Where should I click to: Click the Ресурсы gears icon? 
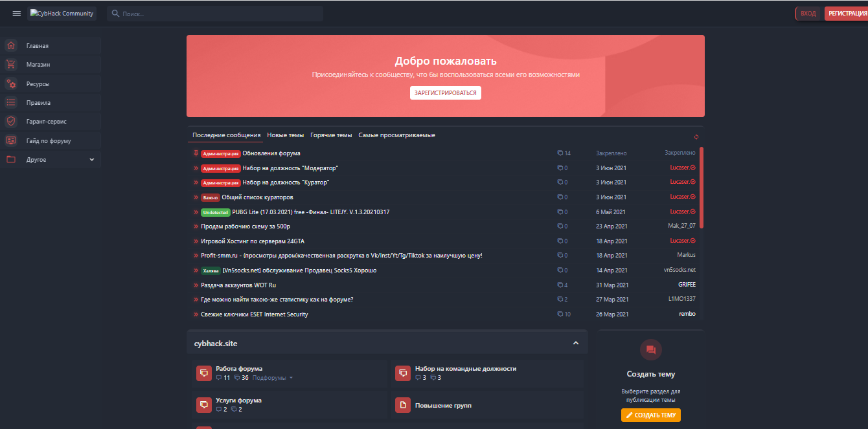(x=11, y=83)
